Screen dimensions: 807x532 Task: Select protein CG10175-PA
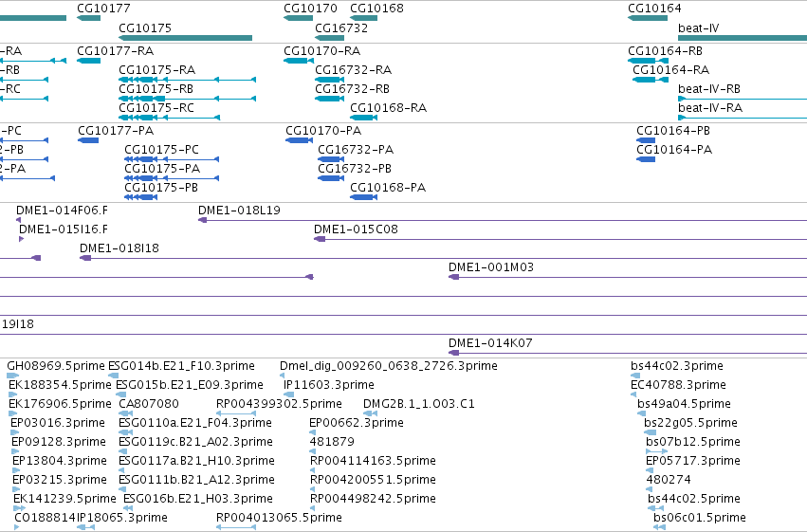172,178
